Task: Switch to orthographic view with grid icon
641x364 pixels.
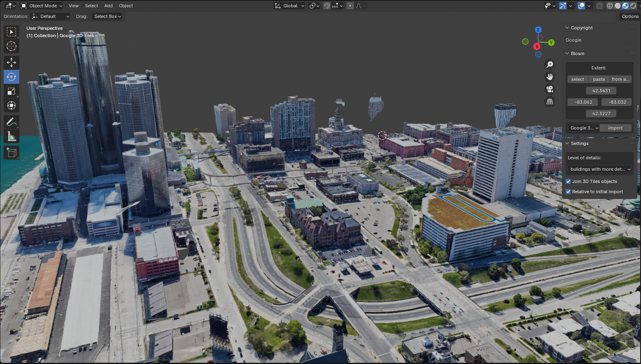Action: (x=550, y=101)
